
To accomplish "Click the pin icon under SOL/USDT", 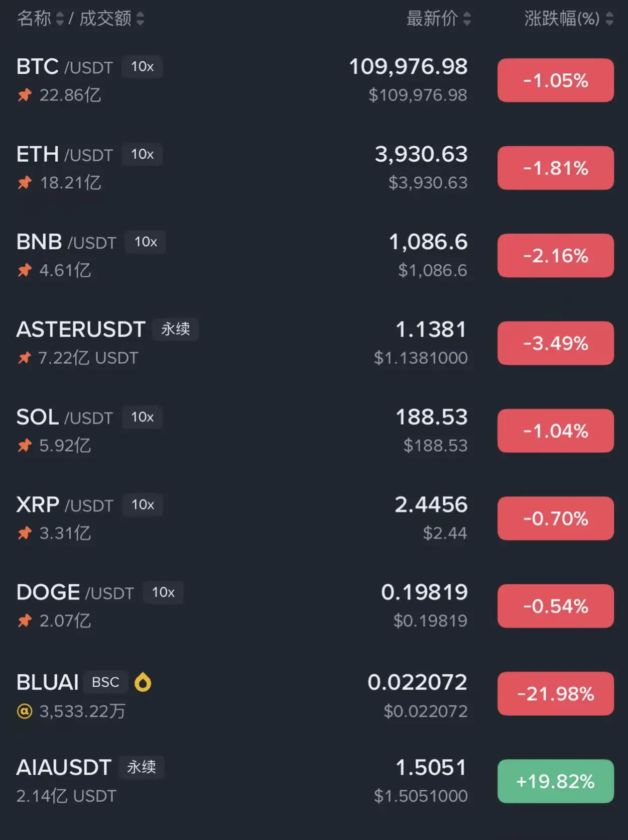I will pos(25,445).
